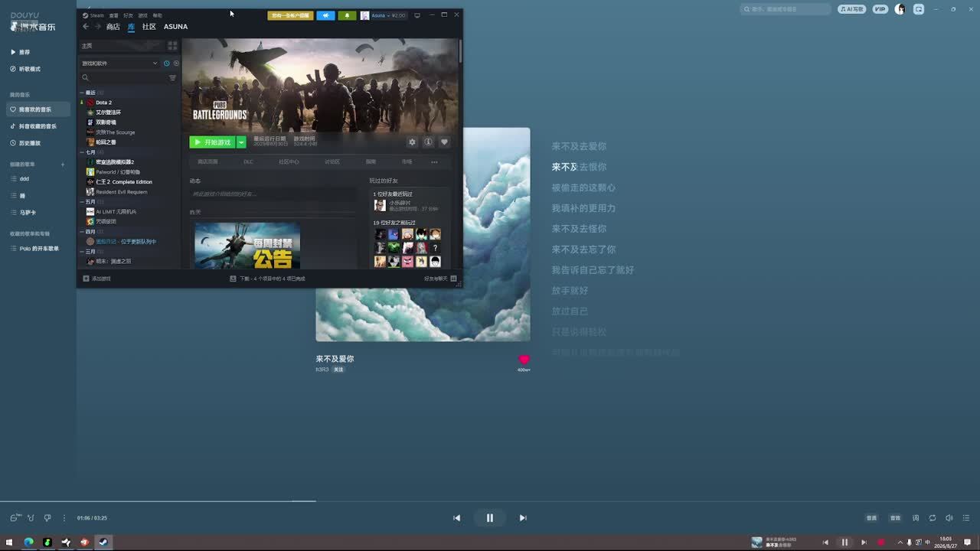Collapse the 七月 group in Steam library
The height and width of the screenshot is (551, 980).
(82, 152)
